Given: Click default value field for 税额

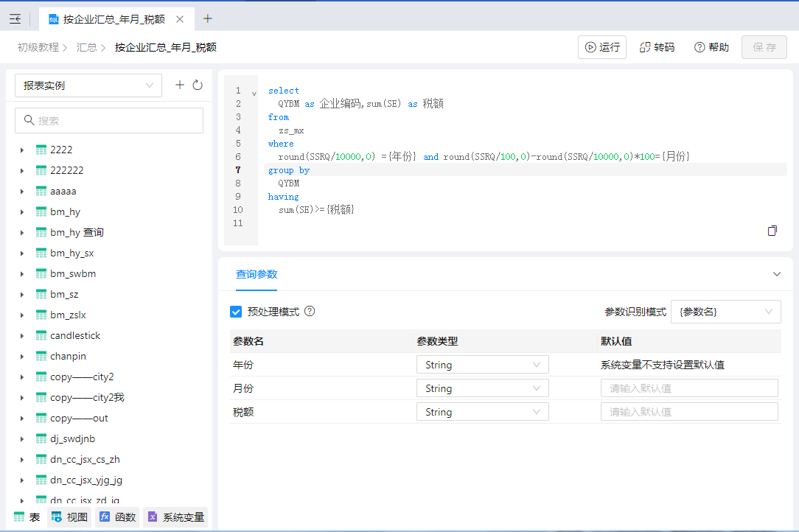Looking at the screenshot, I should click(689, 412).
